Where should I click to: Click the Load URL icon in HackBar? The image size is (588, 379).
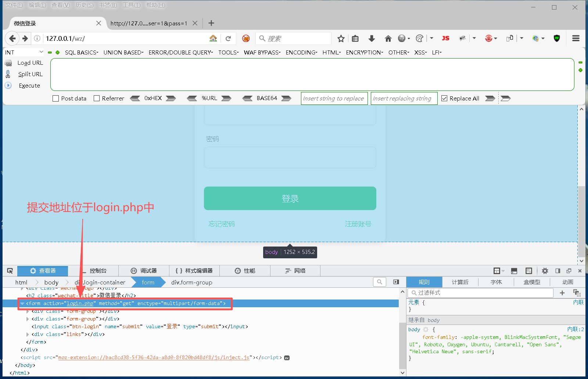(x=8, y=63)
